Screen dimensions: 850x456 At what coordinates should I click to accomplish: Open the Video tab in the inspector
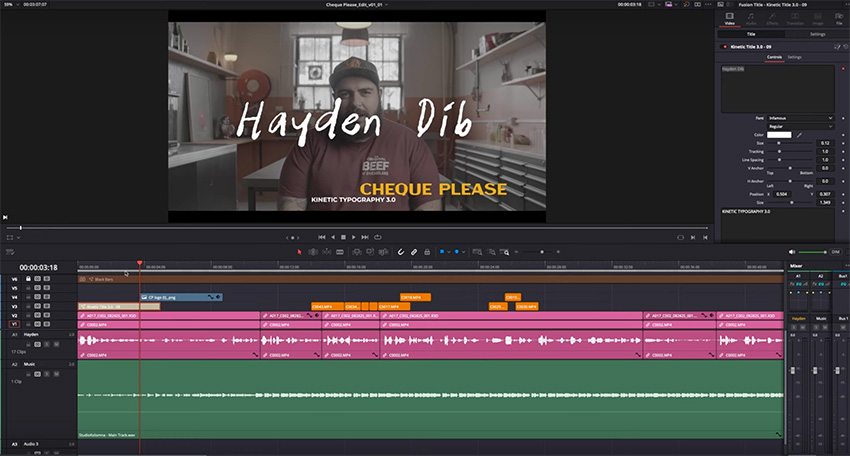(731, 20)
